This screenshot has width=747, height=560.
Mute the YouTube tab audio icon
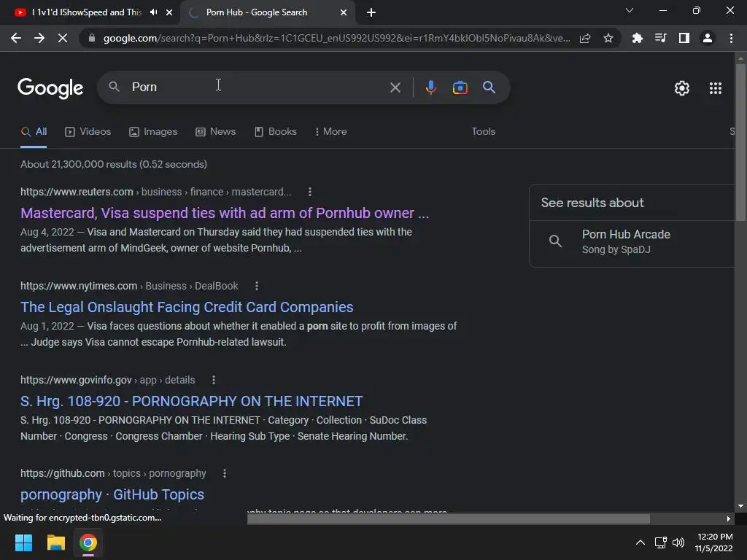[153, 12]
